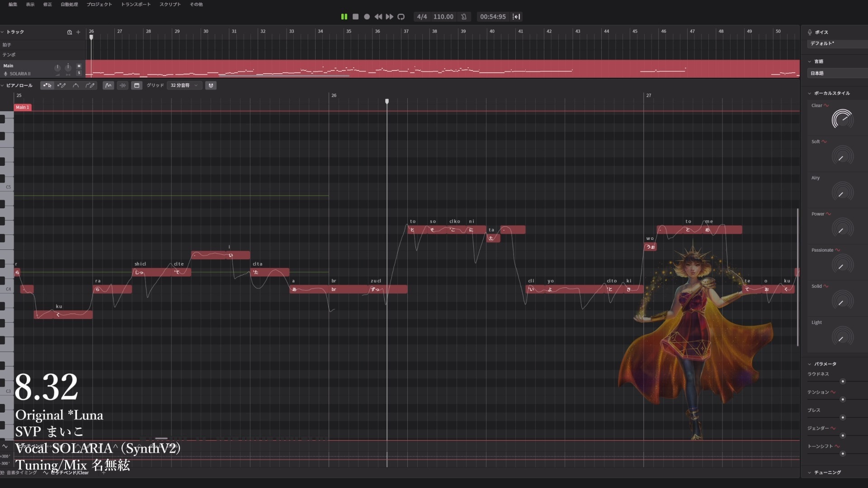Open the 編集 menu
The width and height of the screenshot is (868, 488).
click(13, 5)
